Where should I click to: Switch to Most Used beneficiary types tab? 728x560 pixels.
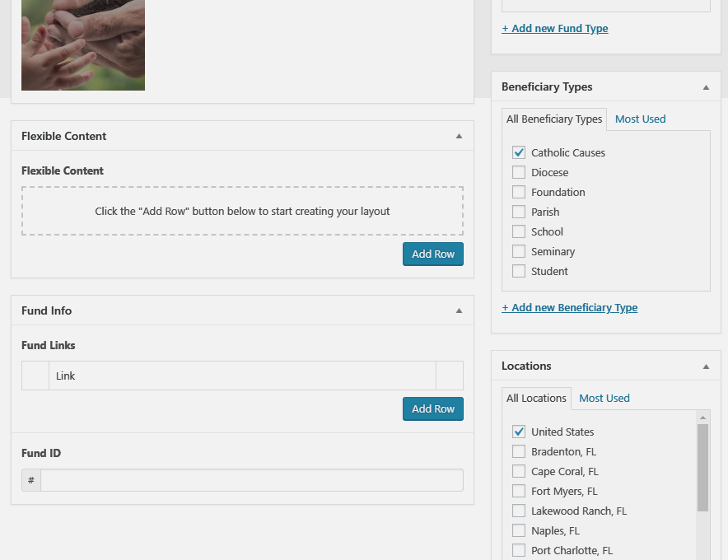point(640,119)
